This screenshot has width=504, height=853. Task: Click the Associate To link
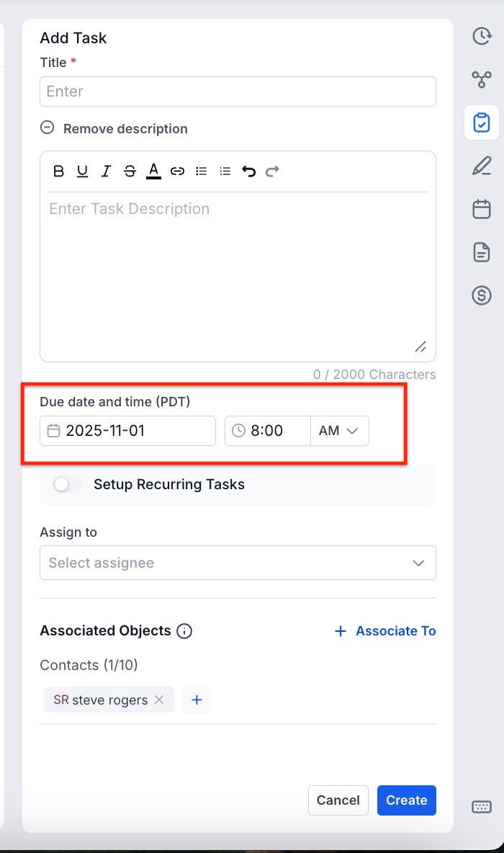click(x=386, y=631)
